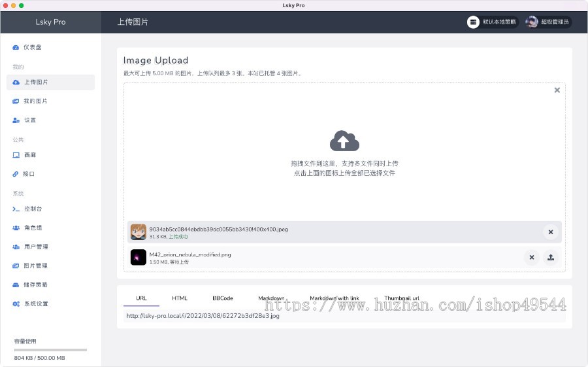The height and width of the screenshot is (367, 588).
Task: Click the cloud upload icon beside 上传图片
Action: 16,82
